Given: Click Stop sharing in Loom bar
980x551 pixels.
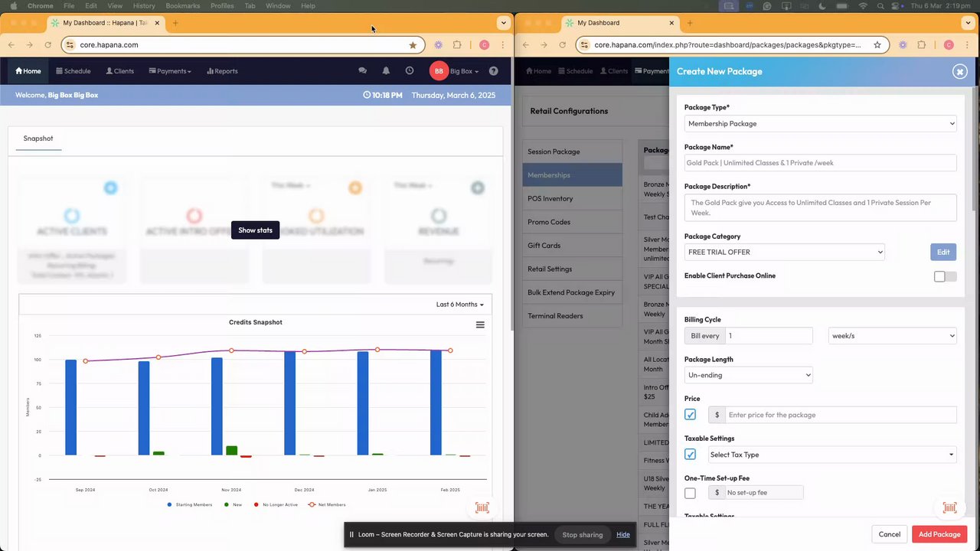Looking at the screenshot, I should [583, 534].
